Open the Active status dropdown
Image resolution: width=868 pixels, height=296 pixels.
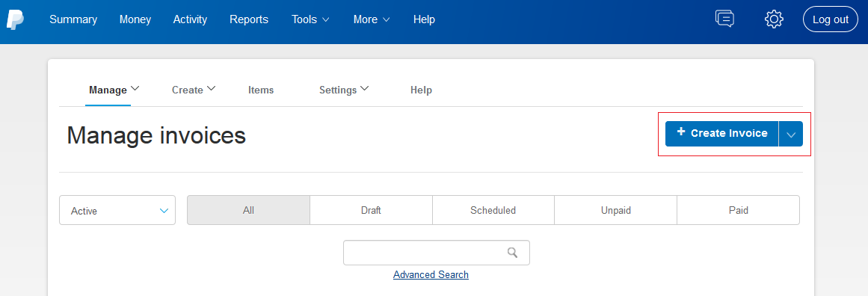[x=117, y=210]
